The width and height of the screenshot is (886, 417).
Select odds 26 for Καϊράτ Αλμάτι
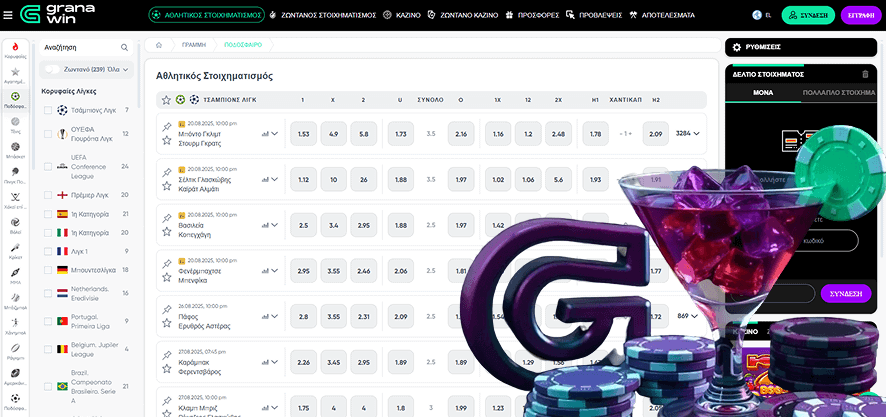(363, 180)
